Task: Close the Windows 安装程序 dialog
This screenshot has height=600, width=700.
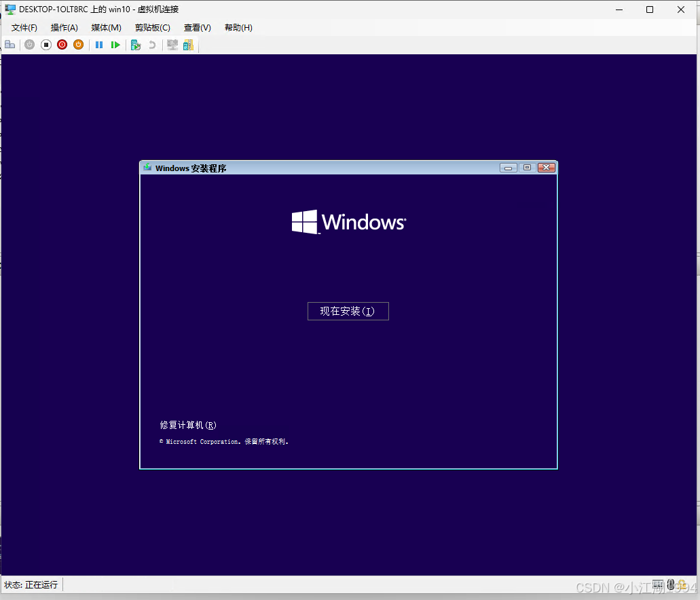Action: 547,168
